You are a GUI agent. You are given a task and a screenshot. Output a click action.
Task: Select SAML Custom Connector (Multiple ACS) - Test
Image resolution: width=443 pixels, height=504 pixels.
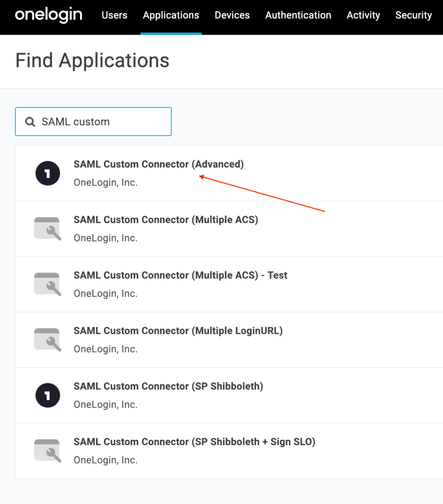pyautogui.click(x=180, y=275)
